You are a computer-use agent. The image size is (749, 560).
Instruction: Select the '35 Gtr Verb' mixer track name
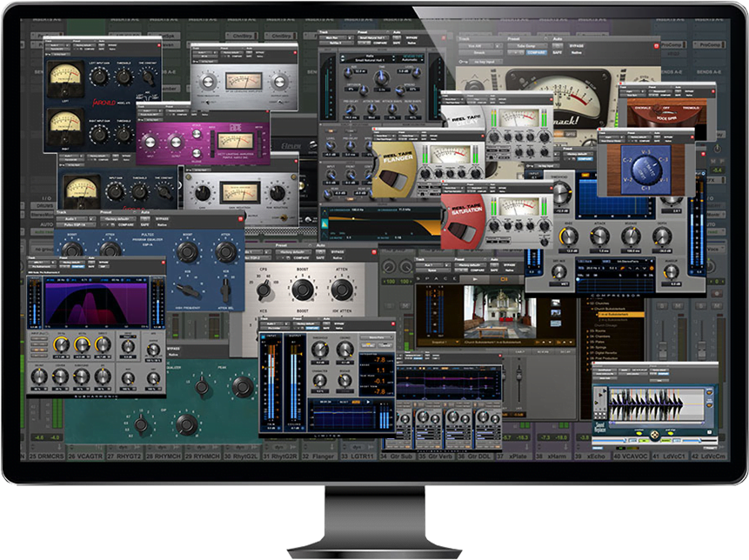tap(435, 457)
